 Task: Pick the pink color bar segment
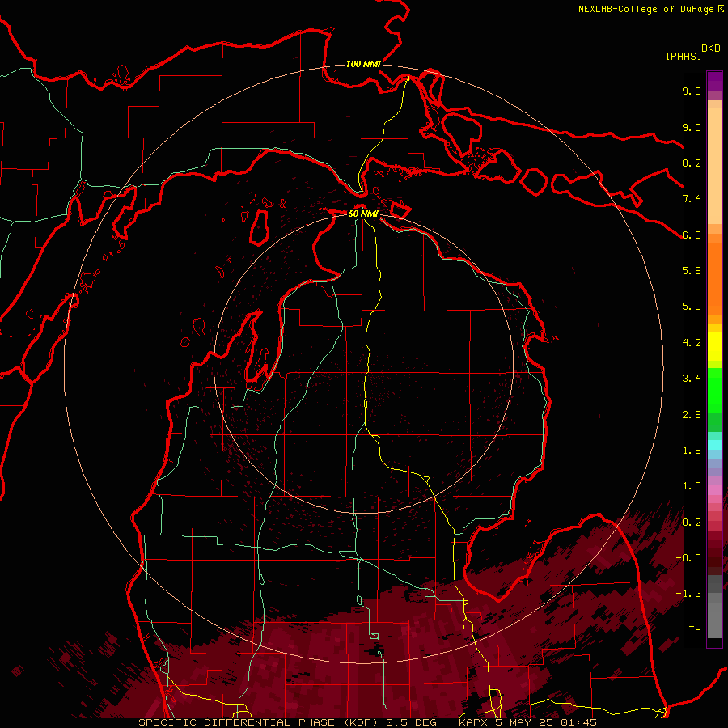pyautogui.click(x=714, y=490)
